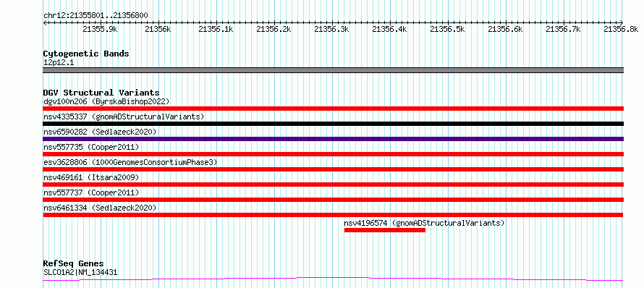
Task: Open the nsv557735 (Cooper2011) variant bar
Action: 333,154
